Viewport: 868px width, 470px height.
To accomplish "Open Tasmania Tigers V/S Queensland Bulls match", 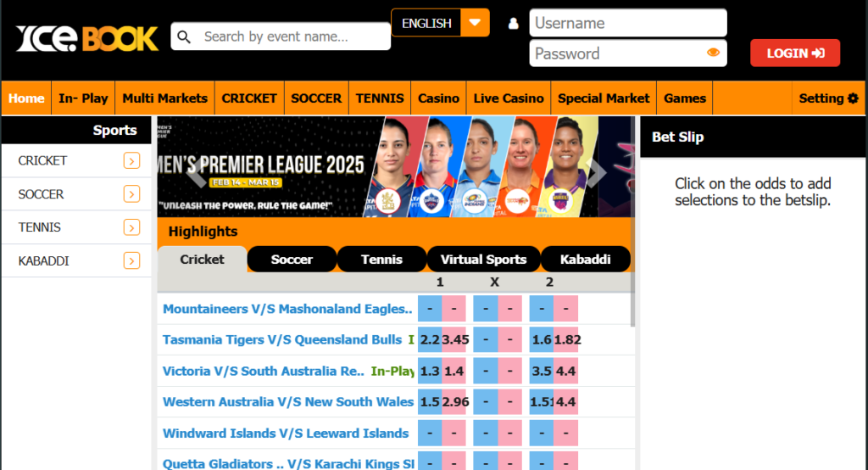I will click(x=281, y=340).
